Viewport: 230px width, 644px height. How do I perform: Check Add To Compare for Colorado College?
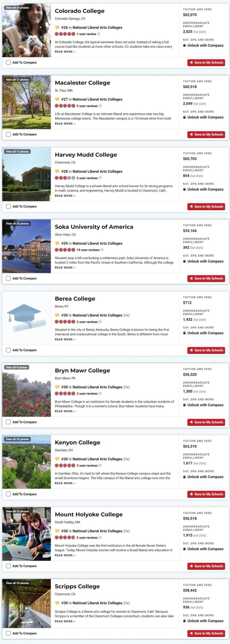click(8, 62)
